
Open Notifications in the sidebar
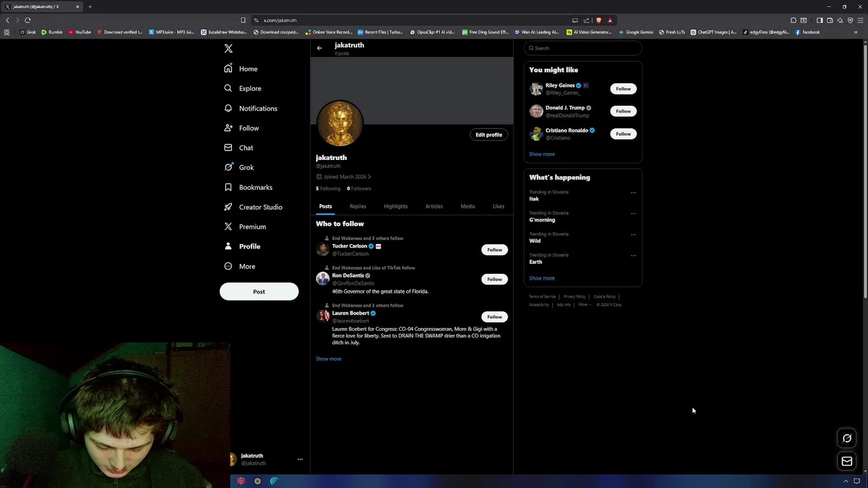coord(251,108)
